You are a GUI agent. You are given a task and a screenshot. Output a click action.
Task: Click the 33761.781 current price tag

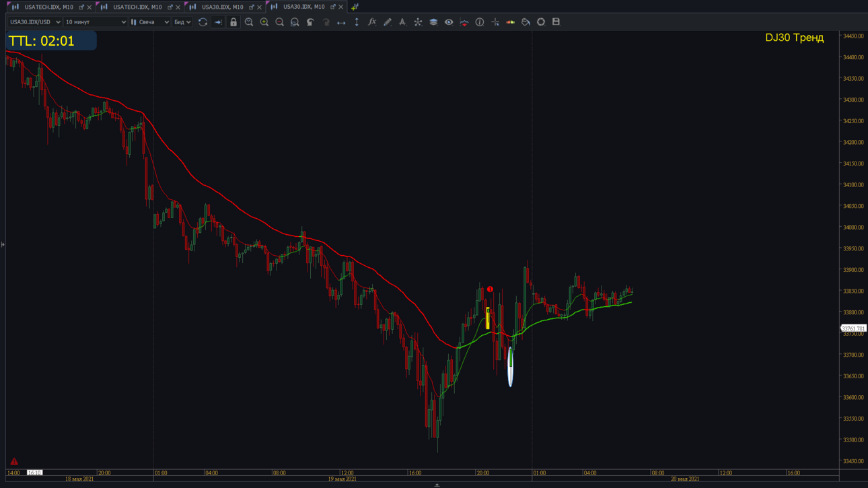click(853, 328)
